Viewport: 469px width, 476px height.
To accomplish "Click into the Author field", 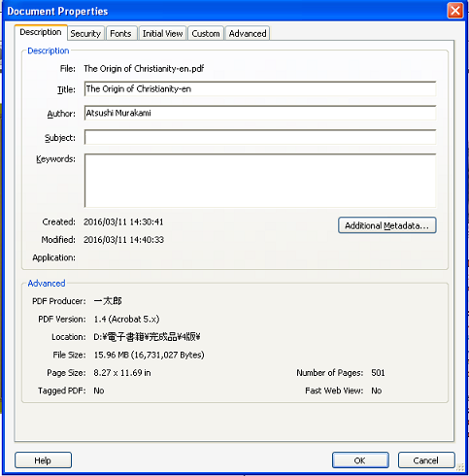I will pyautogui.click(x=260, y=113).
